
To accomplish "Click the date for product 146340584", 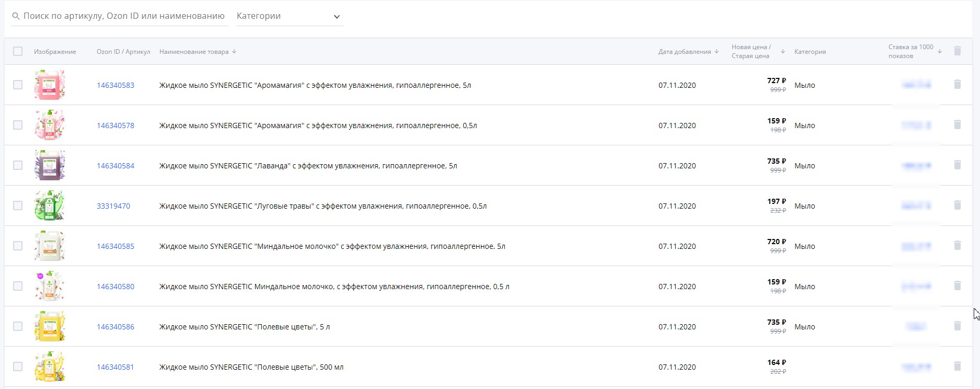I will [x=677, y=166].
